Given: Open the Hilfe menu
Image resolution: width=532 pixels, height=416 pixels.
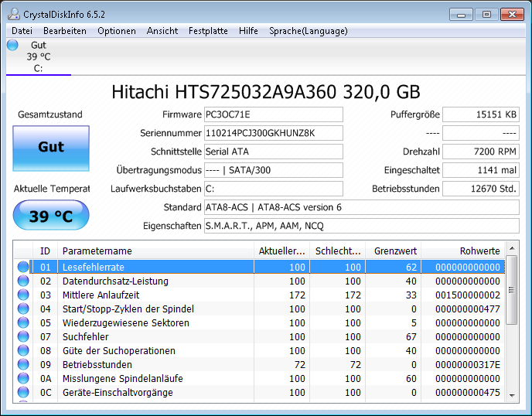Looking at the screenshot, I should (248, 31).
